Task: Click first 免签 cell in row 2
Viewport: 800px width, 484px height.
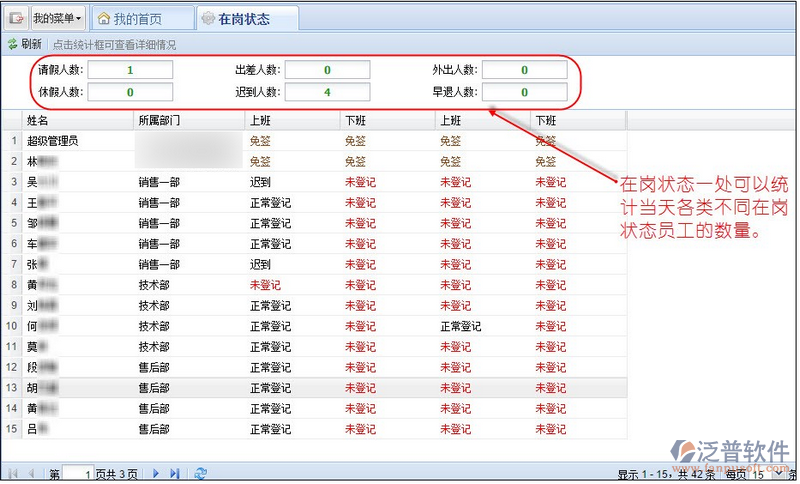Action: [x=260, y=162]
